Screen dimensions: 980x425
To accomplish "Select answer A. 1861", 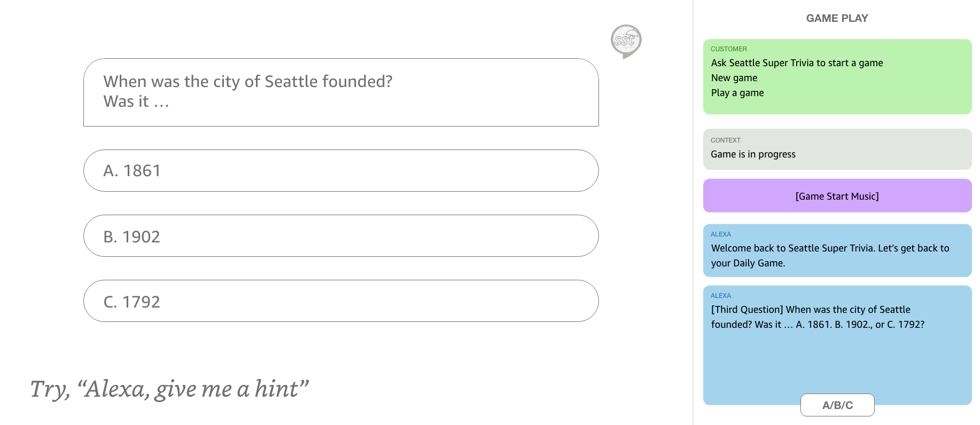I will click(341, 171).
